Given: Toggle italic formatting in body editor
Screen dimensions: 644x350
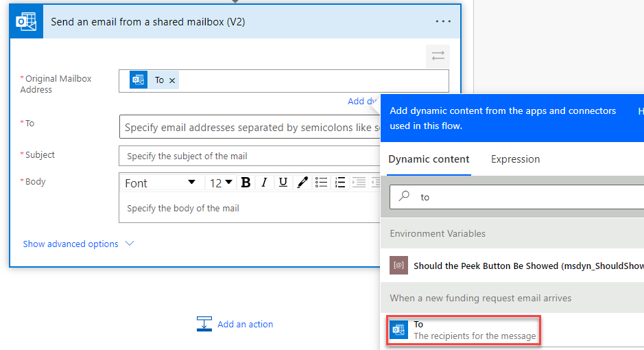Looking at the screenshot, I should pos(264,183).
